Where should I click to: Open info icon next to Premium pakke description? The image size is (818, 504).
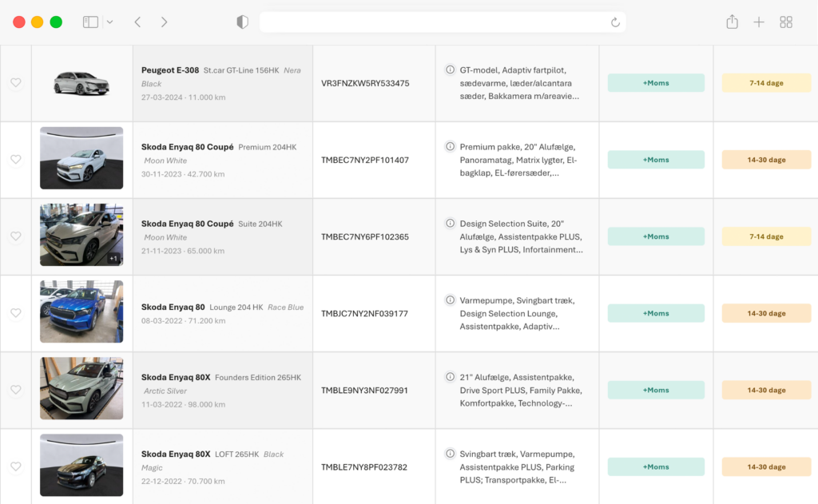point(450,147)
